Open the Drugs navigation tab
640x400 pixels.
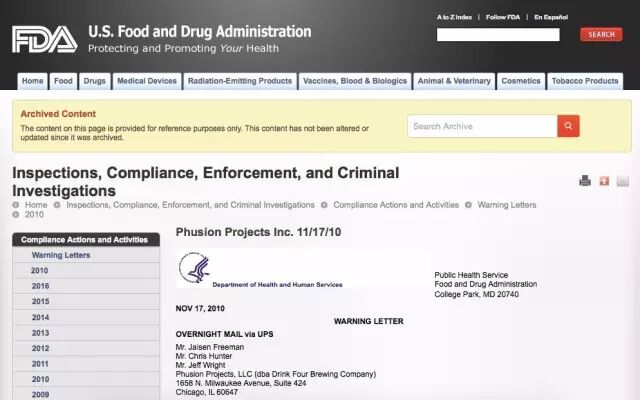[x=95, y=81]
